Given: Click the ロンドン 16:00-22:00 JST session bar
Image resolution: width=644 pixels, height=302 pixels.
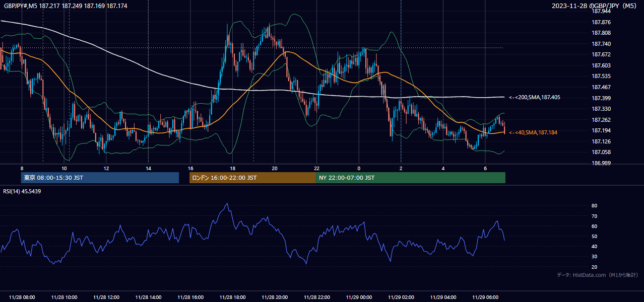Looking at the screenshot, I should 252,178.
